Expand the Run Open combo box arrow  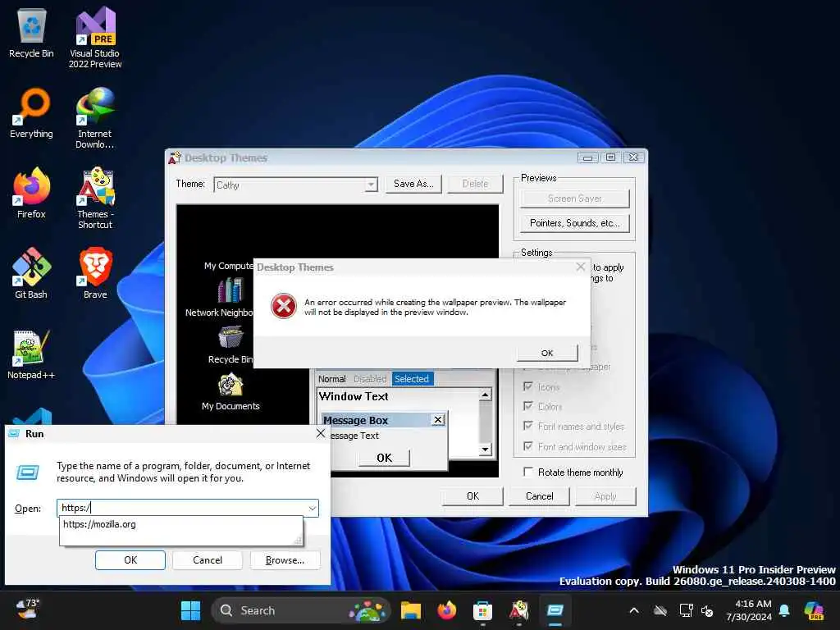[x=312, y=508]
